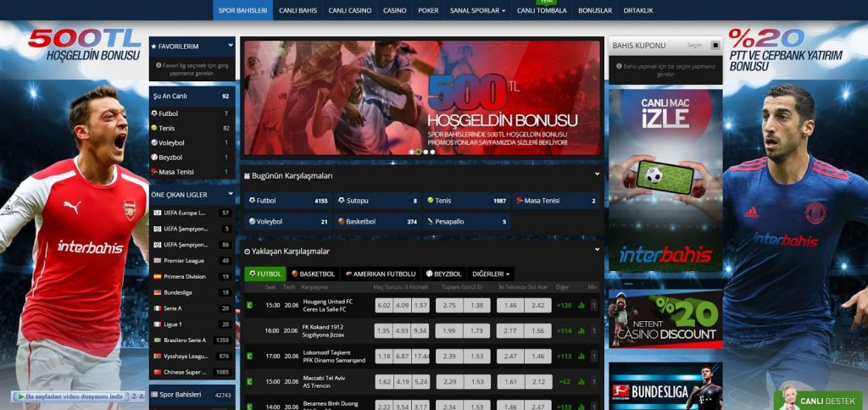The height and width of the screenshot is (410, 868).
Task: Open the Sanal Sporlar dropdown menu
Action: [x=477, y=10]
